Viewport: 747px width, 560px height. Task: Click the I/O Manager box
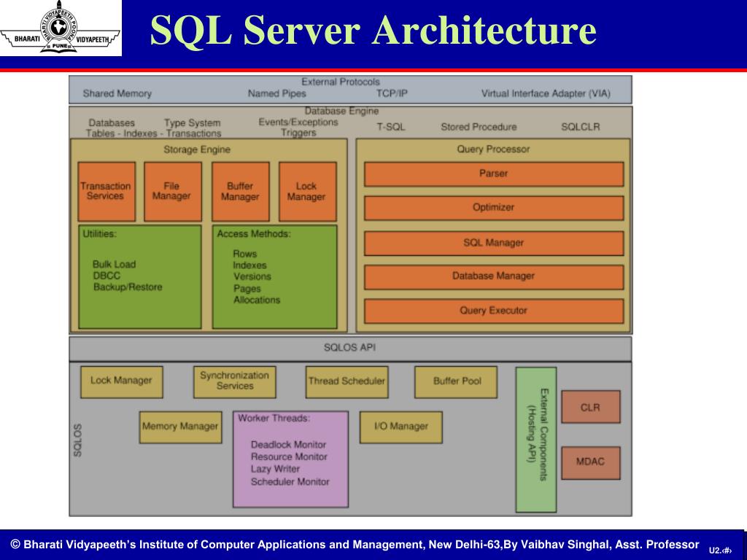click(401, 427)
